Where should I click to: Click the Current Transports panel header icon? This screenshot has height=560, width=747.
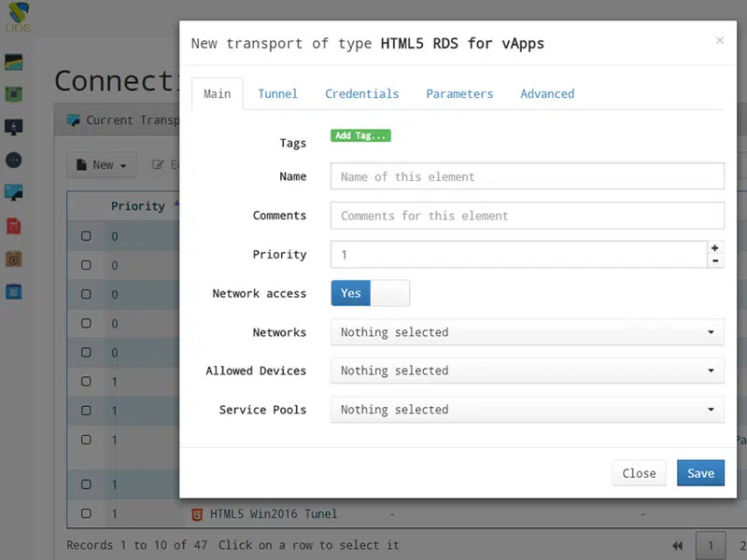coord(74,120)
